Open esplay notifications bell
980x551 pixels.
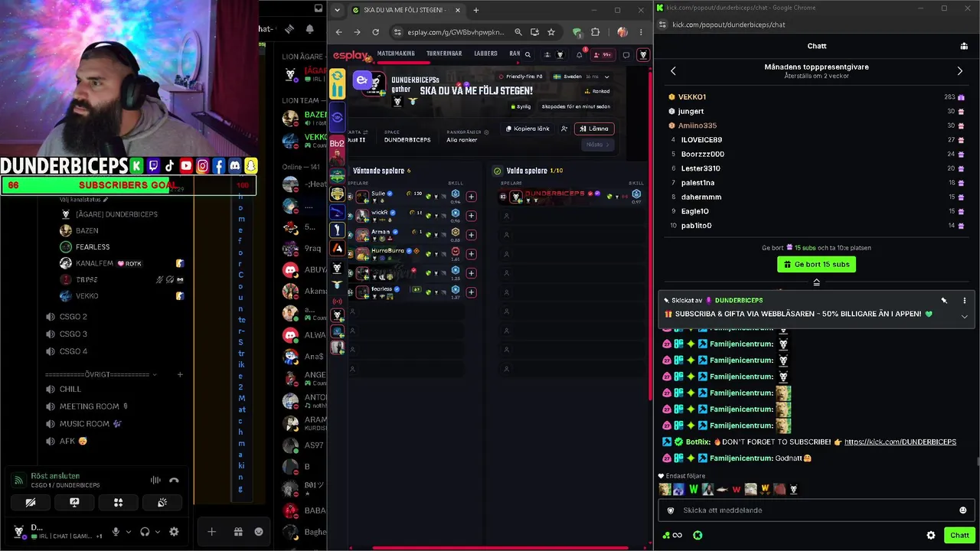[x=579, y=54]
